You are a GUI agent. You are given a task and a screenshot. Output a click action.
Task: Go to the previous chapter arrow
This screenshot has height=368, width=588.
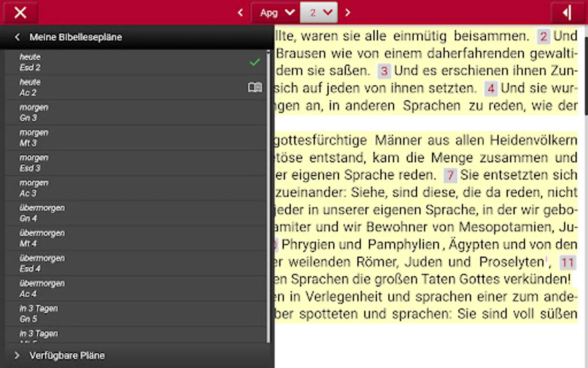[240, 12]
